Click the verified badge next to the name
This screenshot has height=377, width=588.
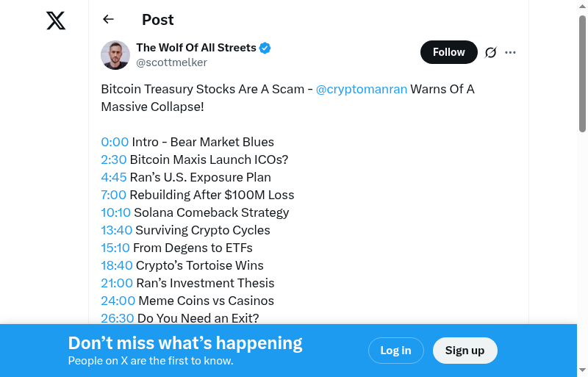coord(265,48)
